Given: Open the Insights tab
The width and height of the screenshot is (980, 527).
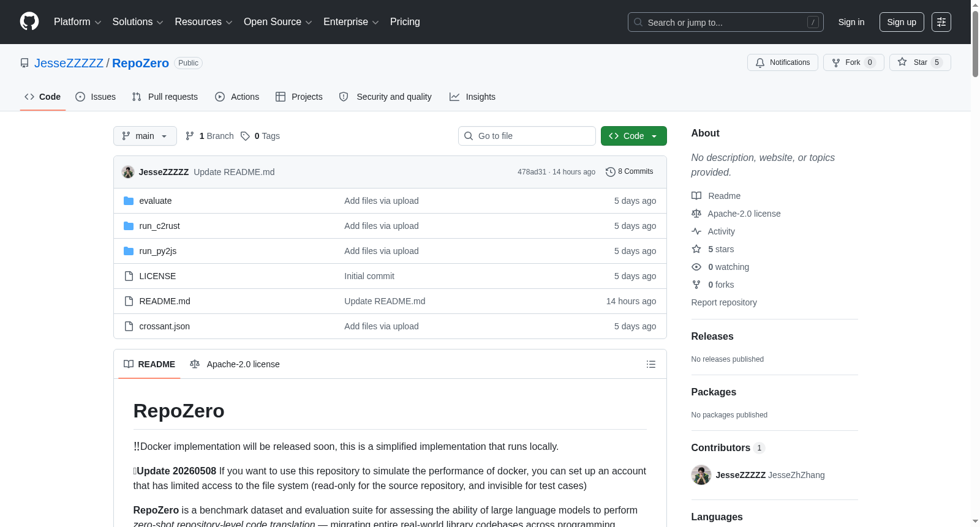Looking at the screenshot, I should click(x=472, y=97).
